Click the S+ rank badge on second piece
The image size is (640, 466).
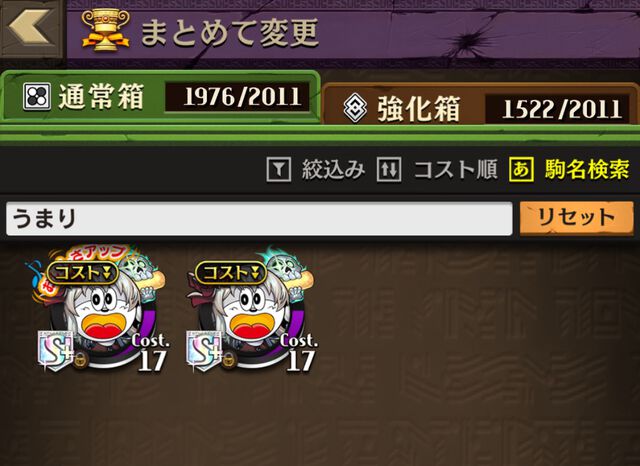click(204, 351)
